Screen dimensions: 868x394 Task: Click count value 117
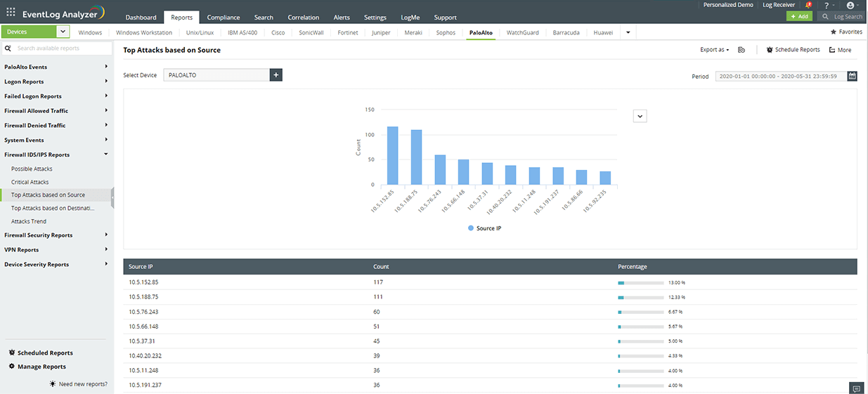[378, 282]
